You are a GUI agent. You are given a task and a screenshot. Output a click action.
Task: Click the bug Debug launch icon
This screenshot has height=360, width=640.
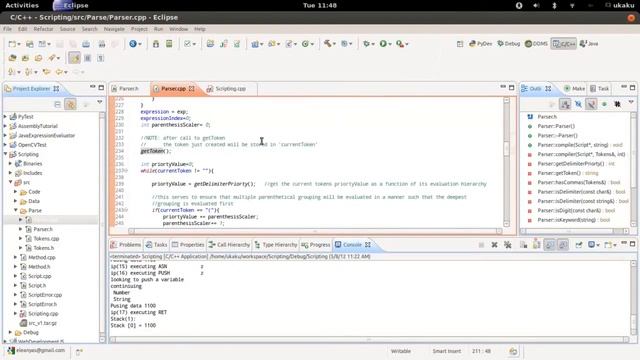(367, 44)
